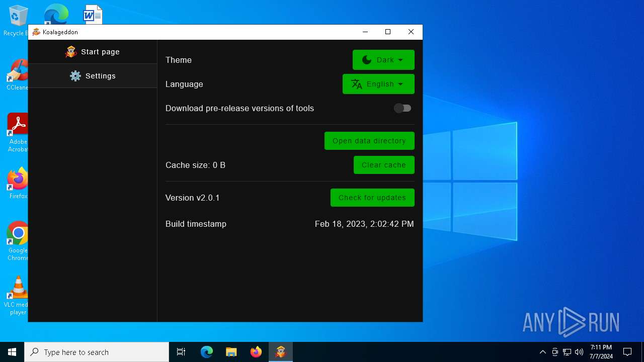Screen dimensions: 644x362
Task: Click the Windows search box
Action: [x=97, y=352]
